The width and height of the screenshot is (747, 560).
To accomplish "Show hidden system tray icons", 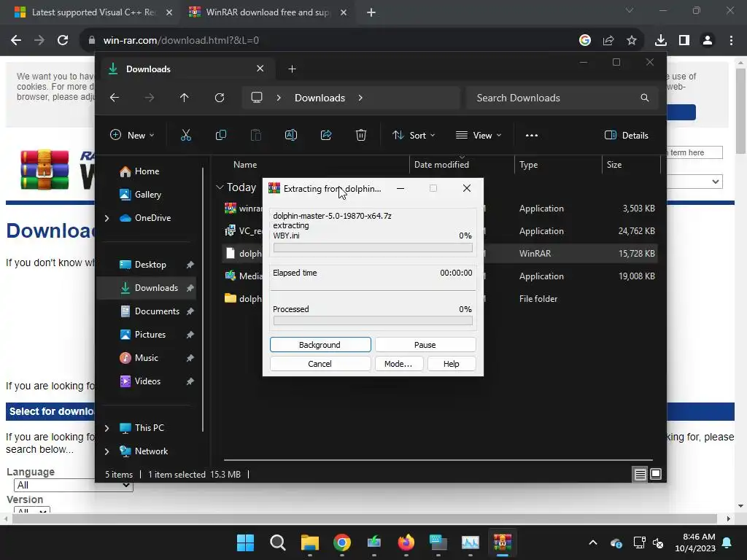I will [592, 542].
